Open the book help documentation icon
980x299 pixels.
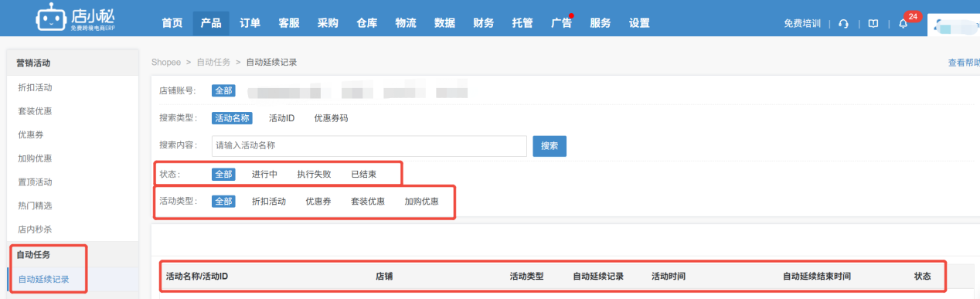(x=873, y=23)
